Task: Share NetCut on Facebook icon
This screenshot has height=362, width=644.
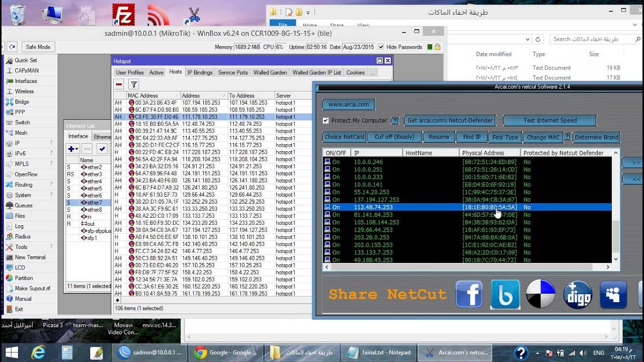Action: coord(469,294)
